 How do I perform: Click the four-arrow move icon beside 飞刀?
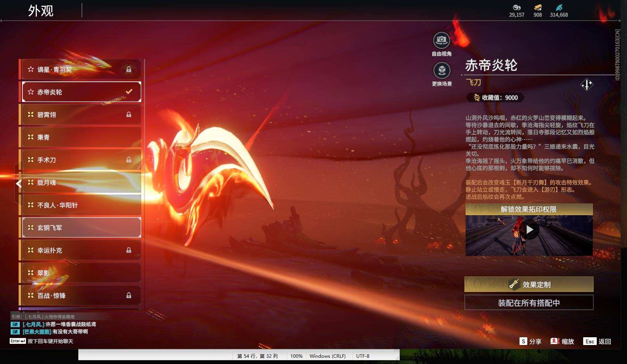587,84
